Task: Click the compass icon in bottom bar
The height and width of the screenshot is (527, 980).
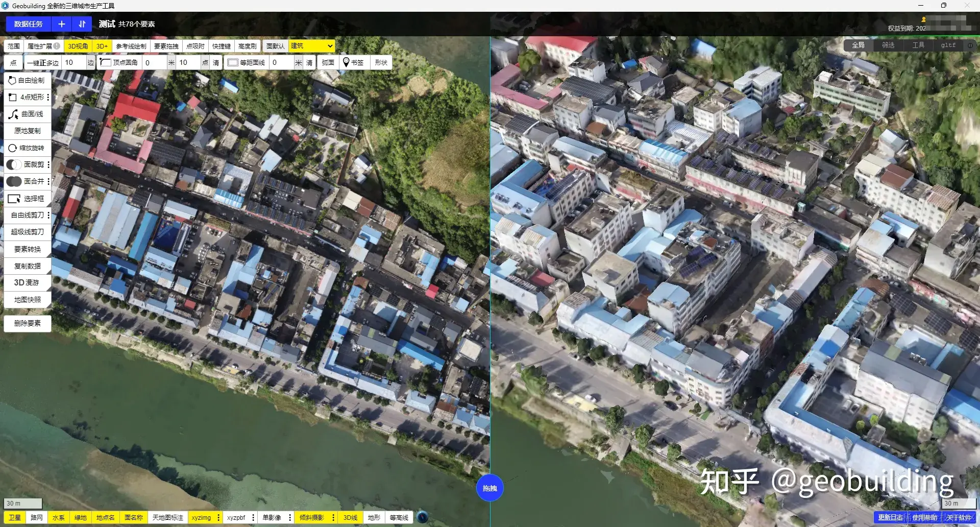Action: click(422, 517)
